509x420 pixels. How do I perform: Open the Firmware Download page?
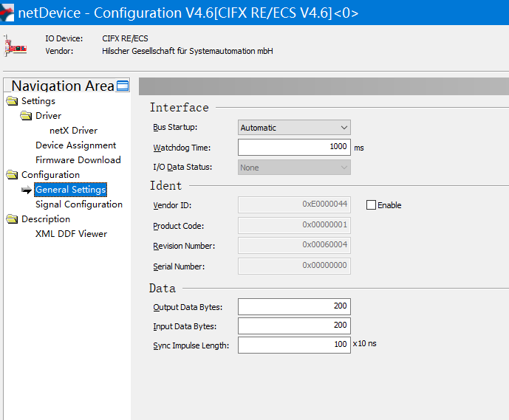(78, 160)
